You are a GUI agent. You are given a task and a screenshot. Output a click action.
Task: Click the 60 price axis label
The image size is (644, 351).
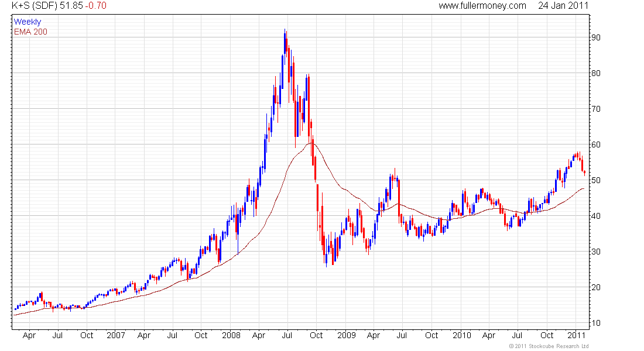pyautogui.click(x=595, y=144)
